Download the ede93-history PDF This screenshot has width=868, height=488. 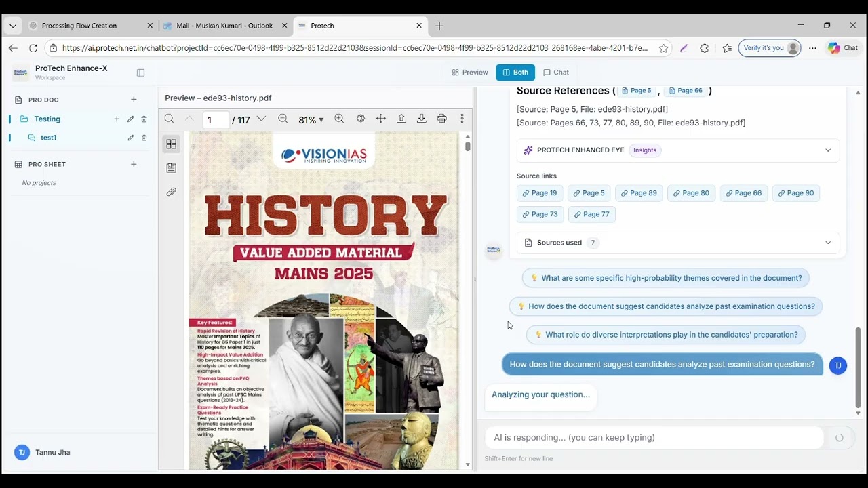(422, 119)
